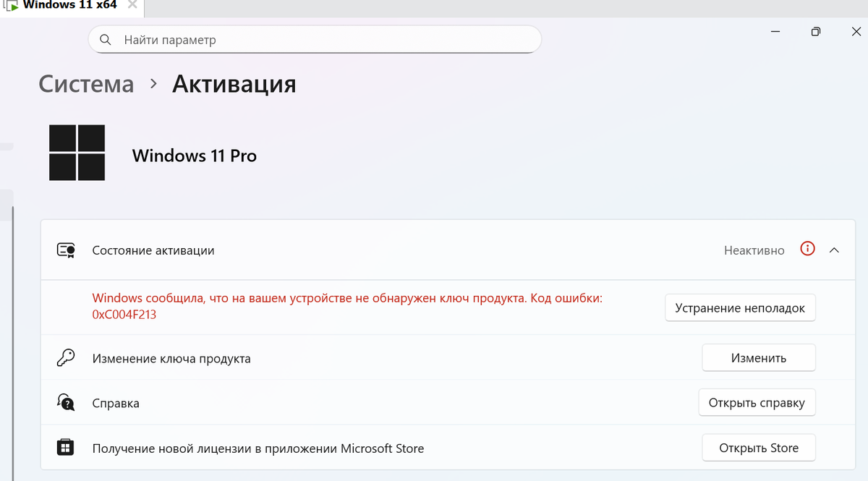The width and height of the screenshot is (868, 481).
Task: Click the Microsoft Store bag icon
Action: (x=66, y=448)
